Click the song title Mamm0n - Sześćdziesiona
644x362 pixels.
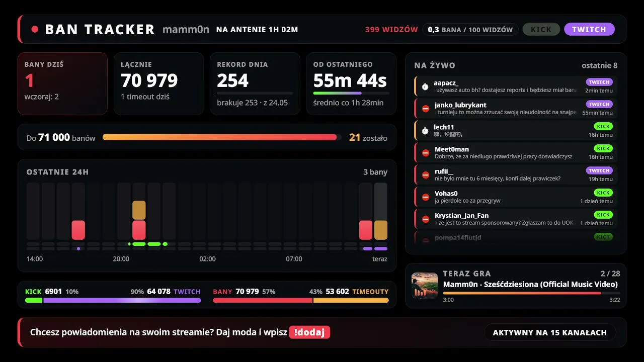coord(530,285)
